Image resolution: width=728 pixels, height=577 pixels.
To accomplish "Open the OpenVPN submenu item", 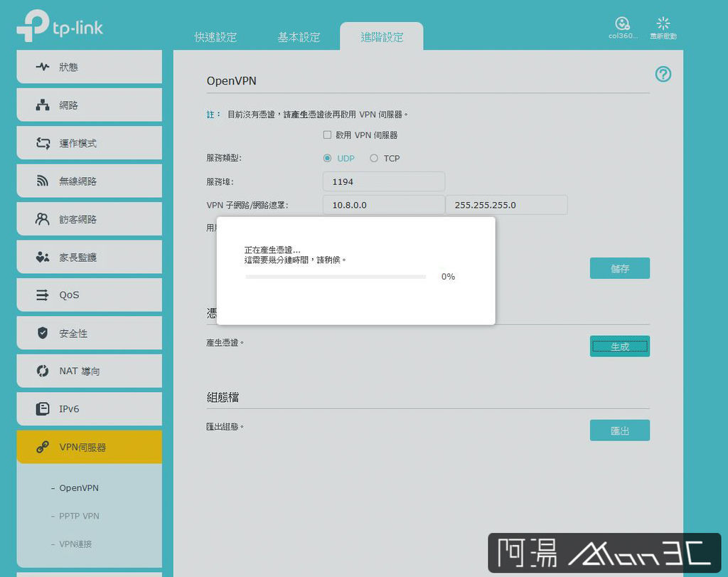I will point(78,488).
